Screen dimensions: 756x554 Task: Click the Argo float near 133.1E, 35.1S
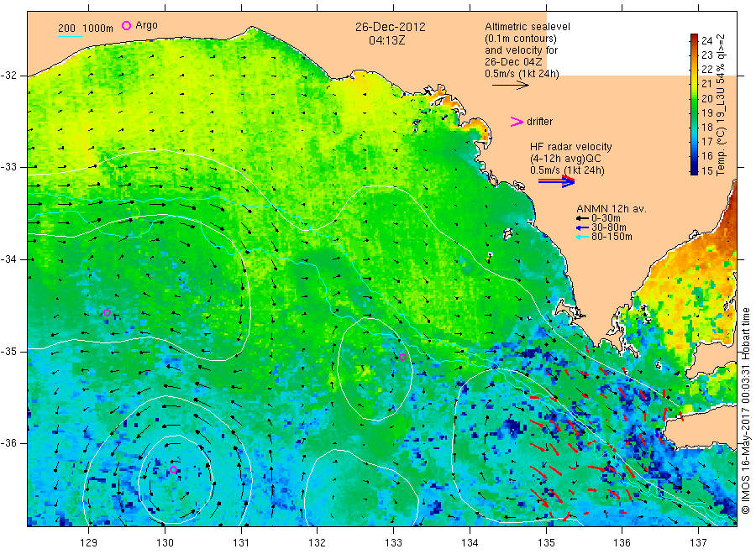[402, 357]
